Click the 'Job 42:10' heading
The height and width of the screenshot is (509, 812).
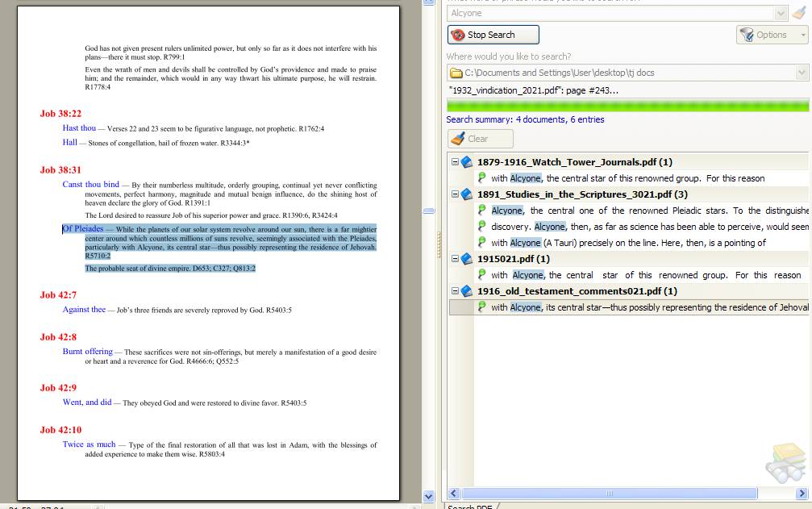coord(60,430)
